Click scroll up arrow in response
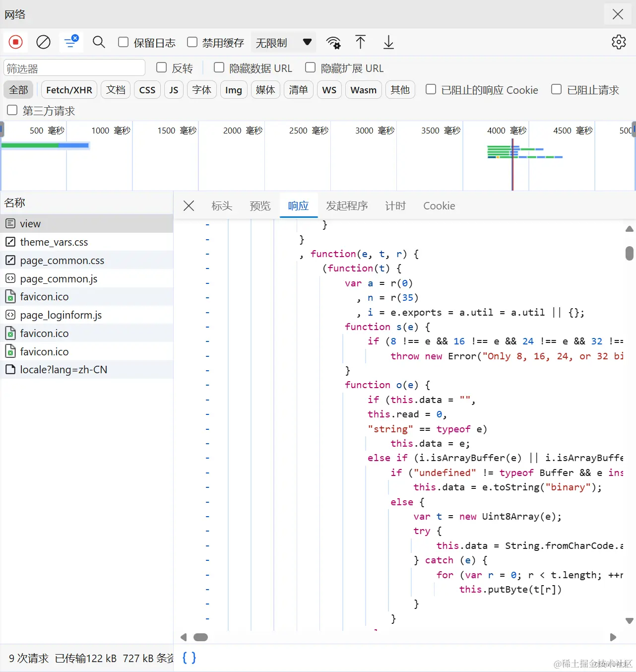 tap(630, 229)
